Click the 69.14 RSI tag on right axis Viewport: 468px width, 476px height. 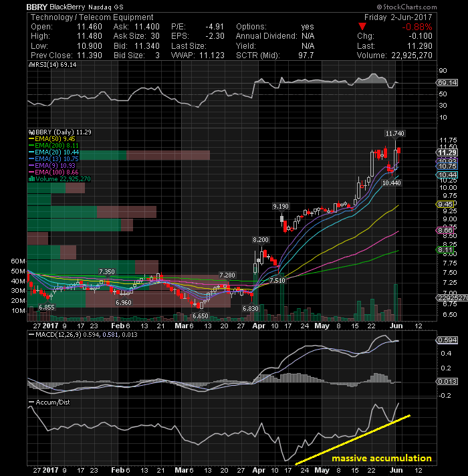(447, 83)
